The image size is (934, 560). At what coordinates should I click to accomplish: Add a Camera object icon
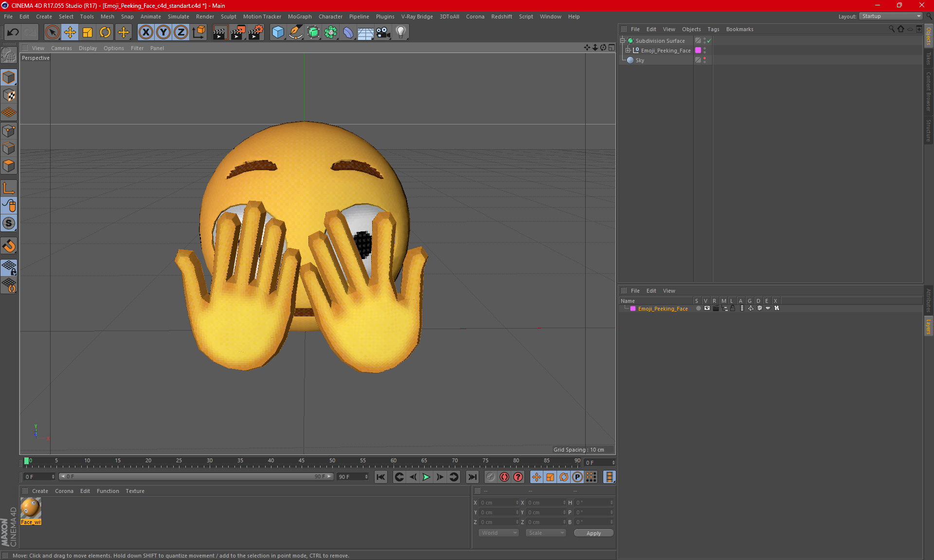(383, 32)
